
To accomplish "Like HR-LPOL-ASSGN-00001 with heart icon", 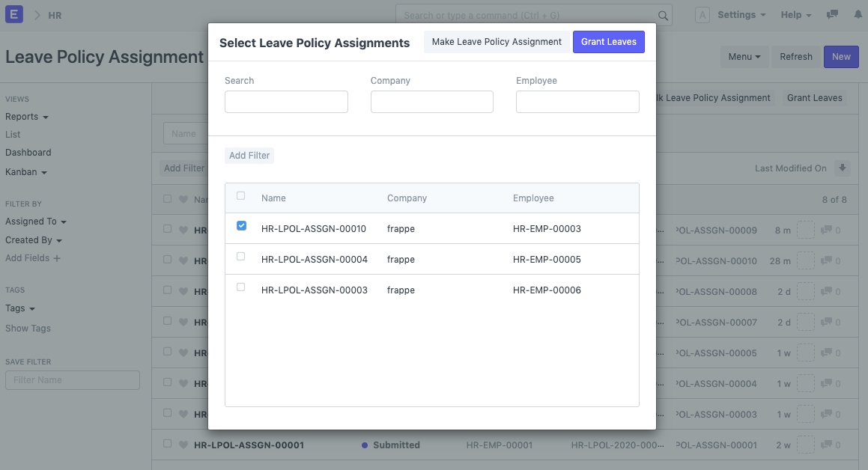I will click(183, 445).
